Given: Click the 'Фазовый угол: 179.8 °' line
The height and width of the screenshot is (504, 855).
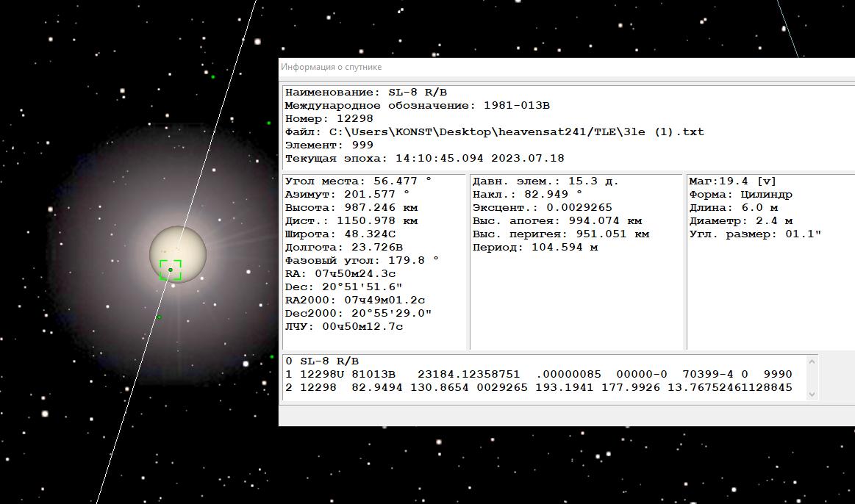Looking at the screenshot, I should point(362,260).
